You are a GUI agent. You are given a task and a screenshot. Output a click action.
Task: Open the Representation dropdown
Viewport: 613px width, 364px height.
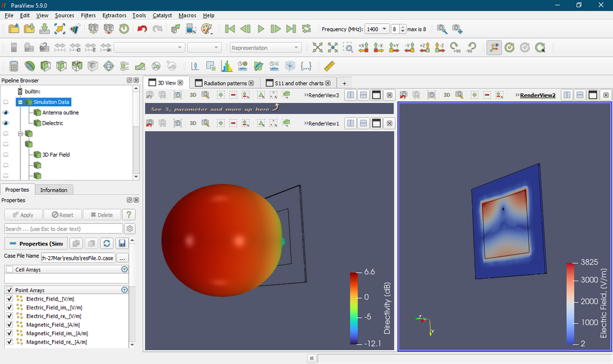tap(265, 47)
